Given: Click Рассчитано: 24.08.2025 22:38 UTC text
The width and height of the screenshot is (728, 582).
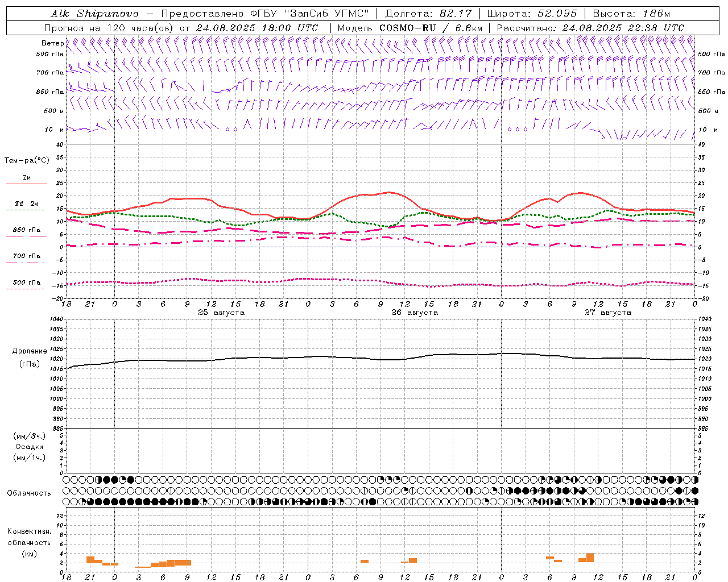Looking at the screenshot, I should (590, 28).
